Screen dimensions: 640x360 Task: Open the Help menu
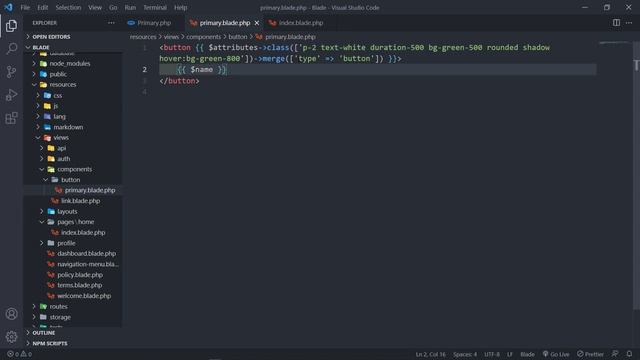pos(180,7)
